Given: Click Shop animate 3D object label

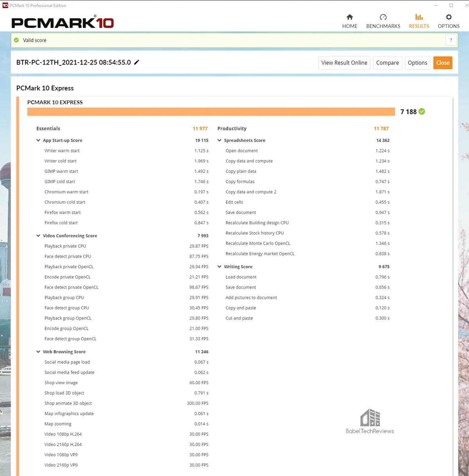Looking at the screenshot, I should point(68,403).
